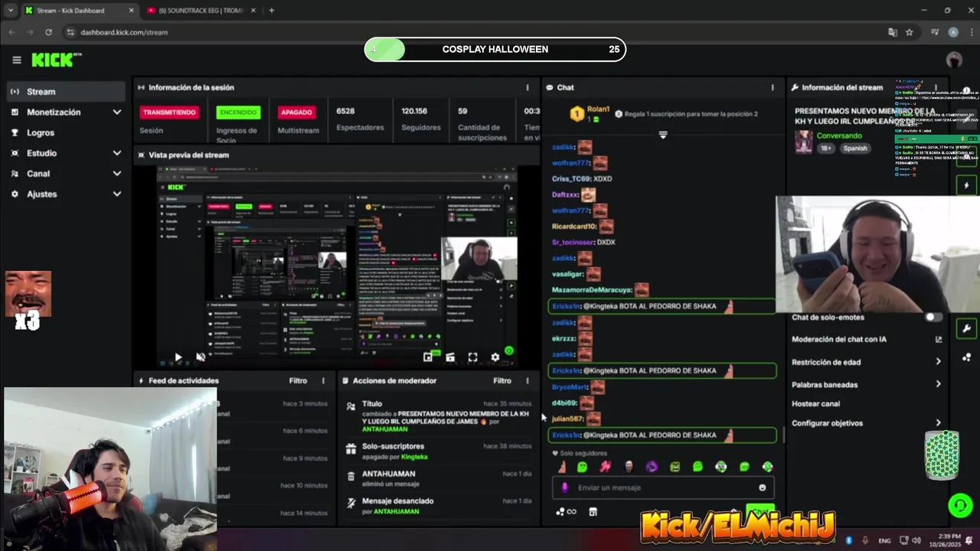Open Acciones de moderador options menu

(527, 380)
